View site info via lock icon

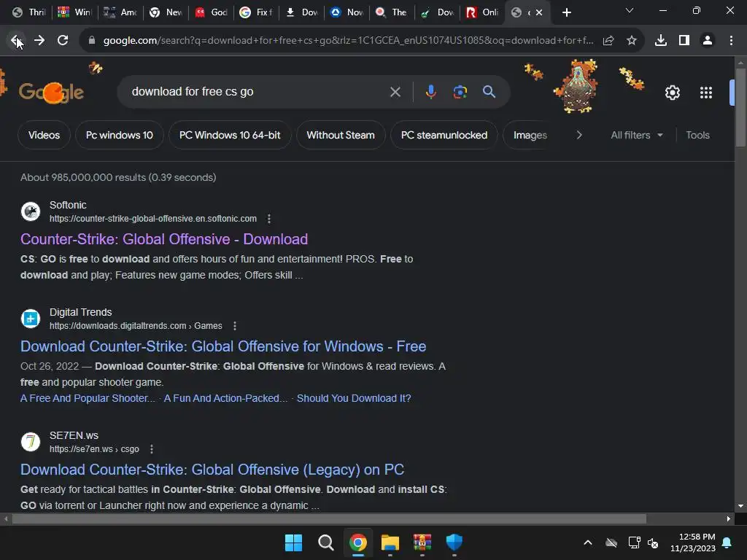click(91, 41)
